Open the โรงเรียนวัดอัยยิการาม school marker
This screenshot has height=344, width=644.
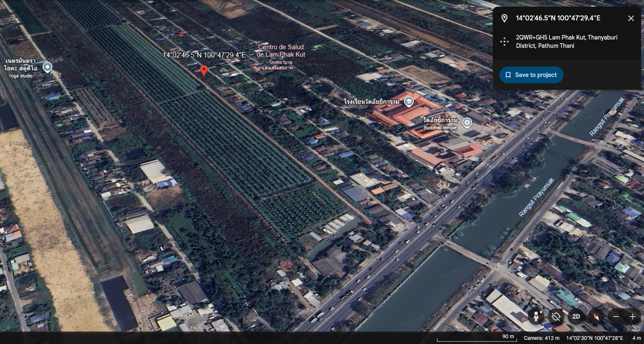(x=409, y=101)
